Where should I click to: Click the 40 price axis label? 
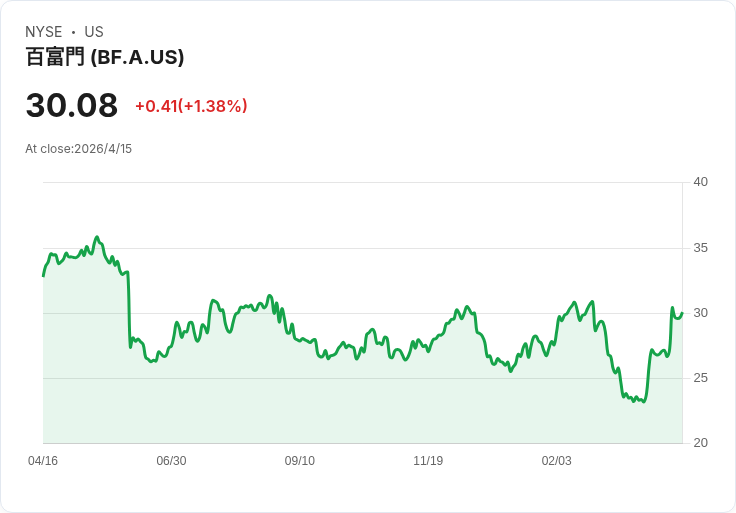701,182
